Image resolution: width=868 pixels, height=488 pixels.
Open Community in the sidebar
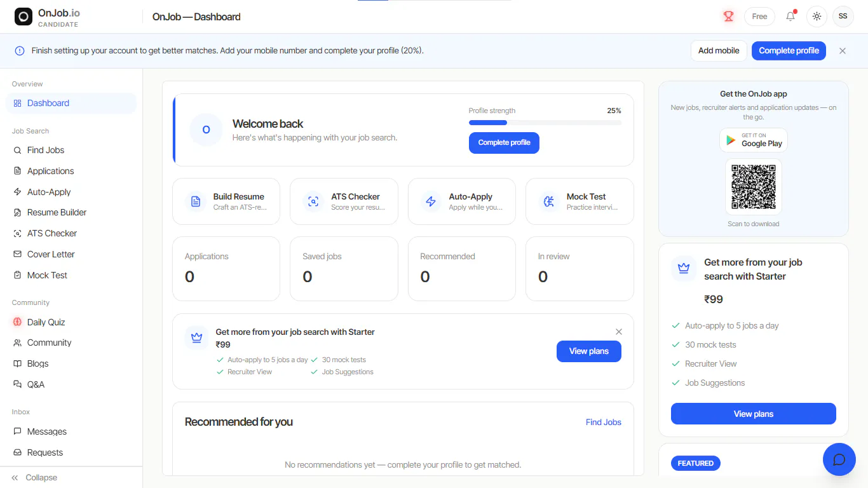(x=71, y=342)
